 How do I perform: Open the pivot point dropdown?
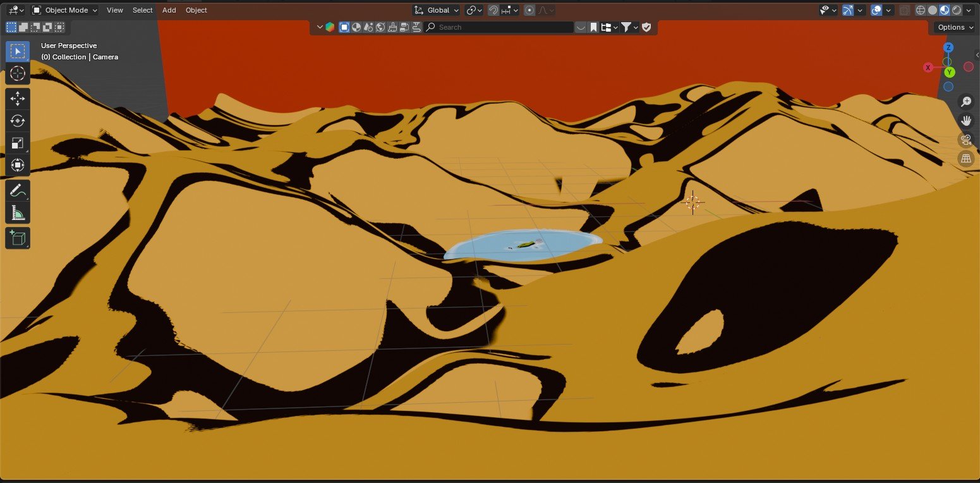(474, 10)
